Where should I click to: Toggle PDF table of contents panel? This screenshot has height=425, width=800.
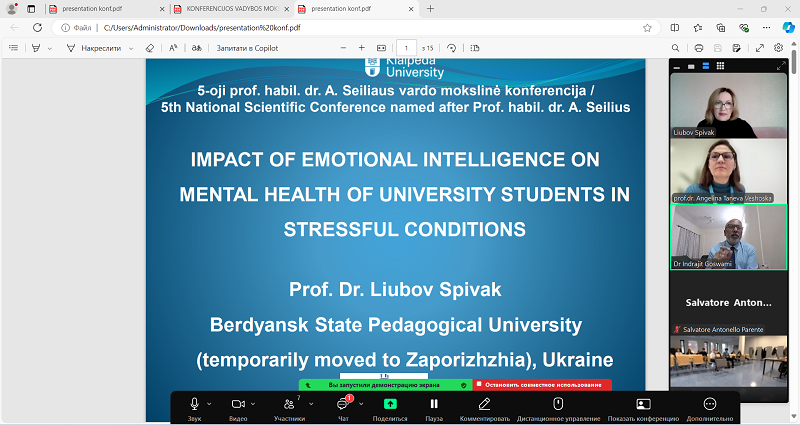(x=14, y=48)
